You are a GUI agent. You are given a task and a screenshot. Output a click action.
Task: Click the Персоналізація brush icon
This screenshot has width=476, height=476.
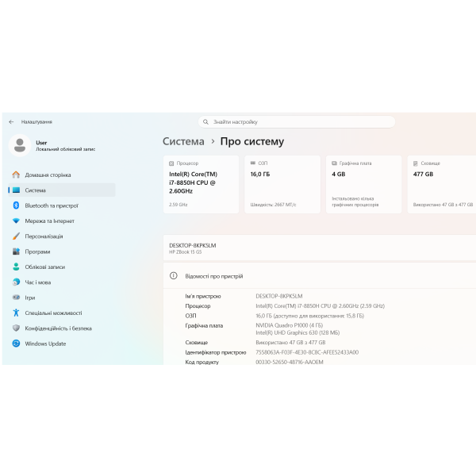[x=16, y=236]
